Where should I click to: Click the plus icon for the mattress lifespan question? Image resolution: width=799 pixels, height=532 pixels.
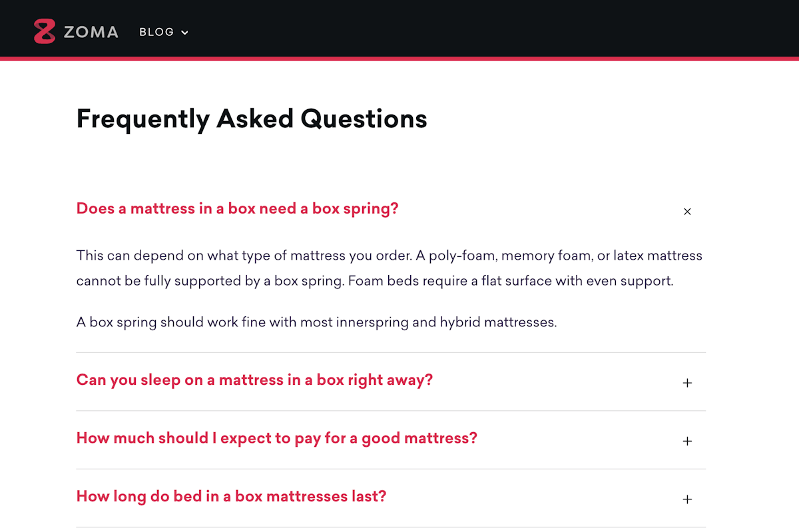pyautogui.click(x=688, y=499)
